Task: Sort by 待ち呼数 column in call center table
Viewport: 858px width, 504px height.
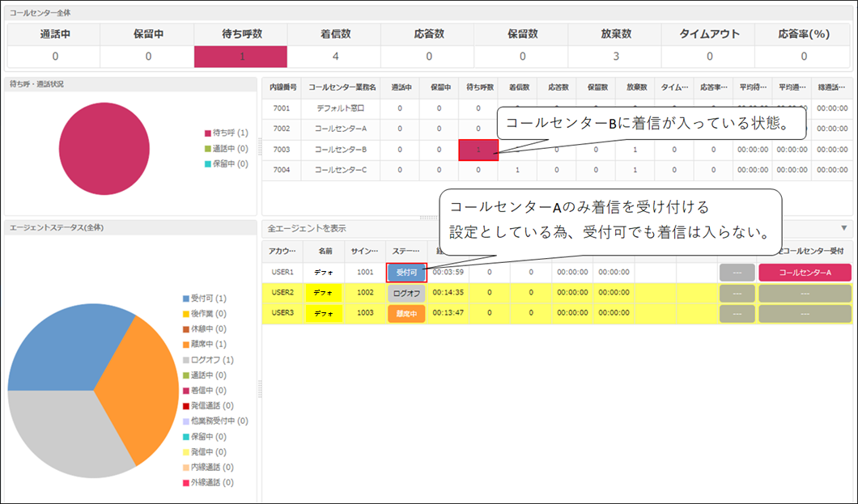Action: (x=479, y=87)
